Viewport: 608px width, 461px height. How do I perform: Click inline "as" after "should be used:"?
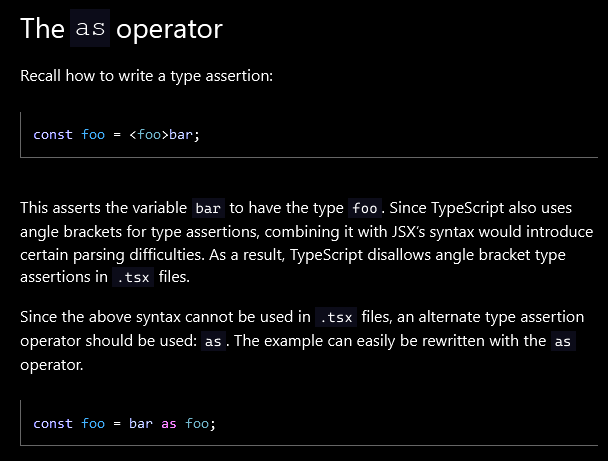pos(213,341)
